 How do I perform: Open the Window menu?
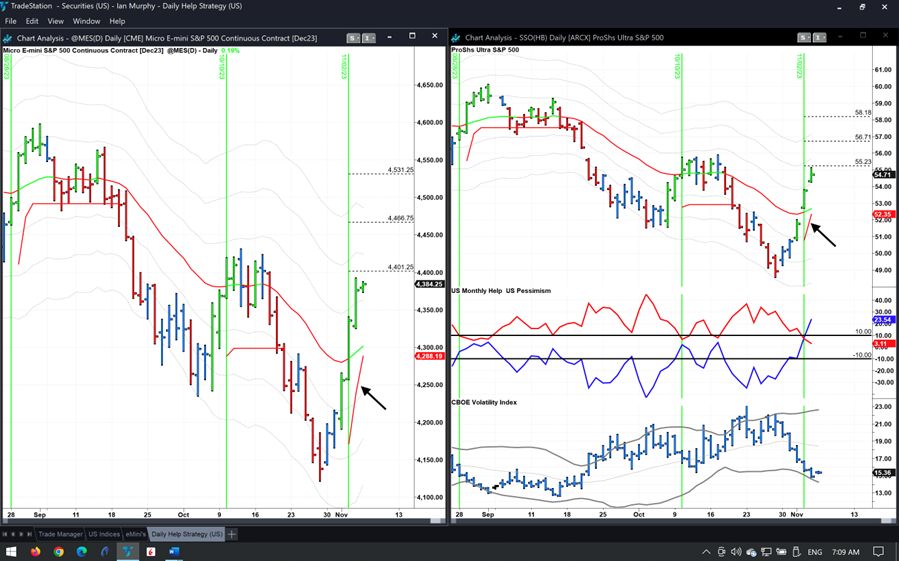[x=86, y=21]
